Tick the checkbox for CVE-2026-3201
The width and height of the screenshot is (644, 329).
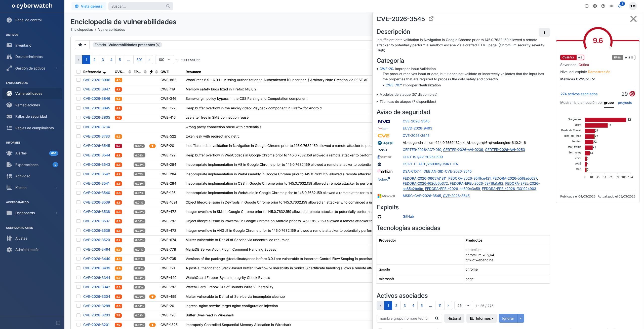pos(78,325)
